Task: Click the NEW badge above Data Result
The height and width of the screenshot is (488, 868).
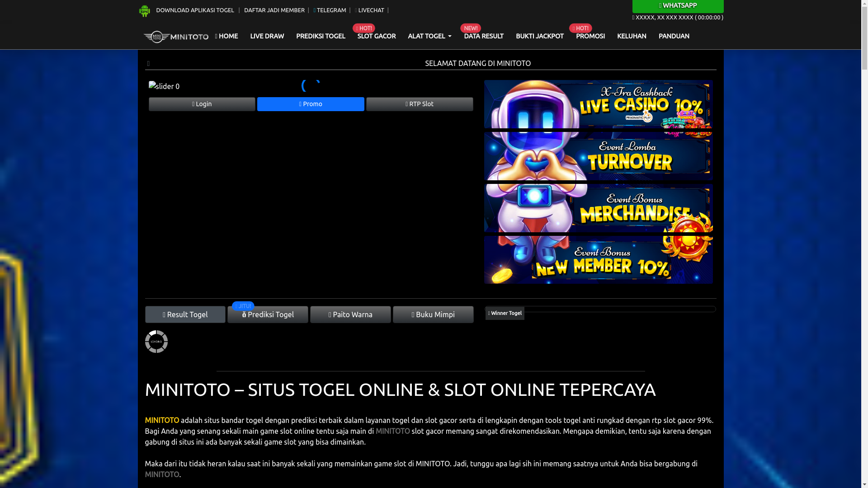Action: (471, 28)
